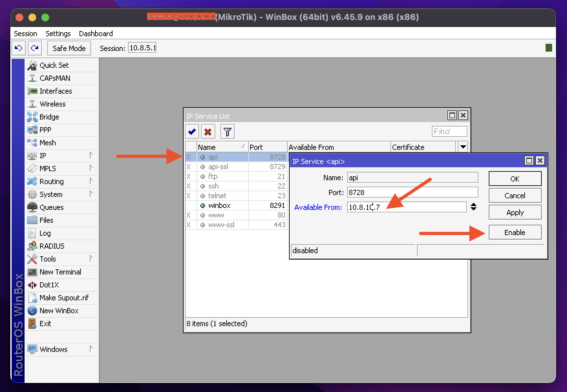This screenshot has width=567, height=392.
Task: Open Bridge settings
Action: pos(61,117)
